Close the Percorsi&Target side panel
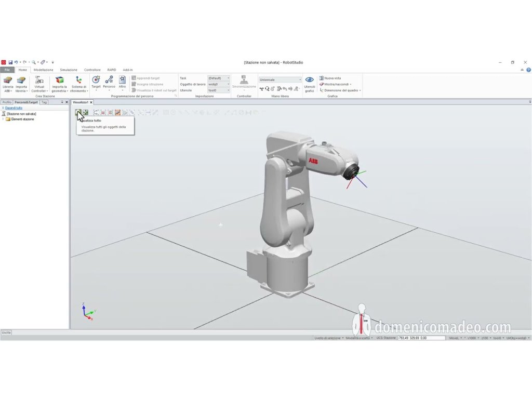532x399 pixels. pos(66,102)
